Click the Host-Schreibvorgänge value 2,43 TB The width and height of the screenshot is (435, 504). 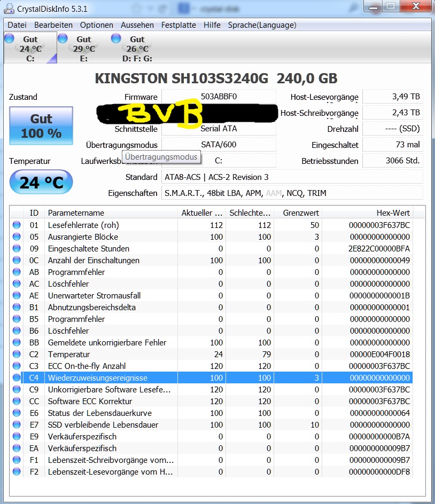(x=393, y=113)
